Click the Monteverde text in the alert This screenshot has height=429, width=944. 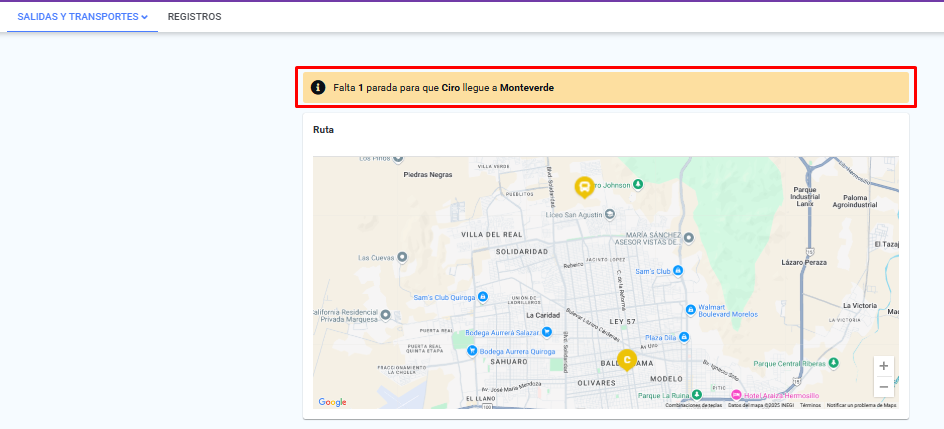(x=527, y=88)
